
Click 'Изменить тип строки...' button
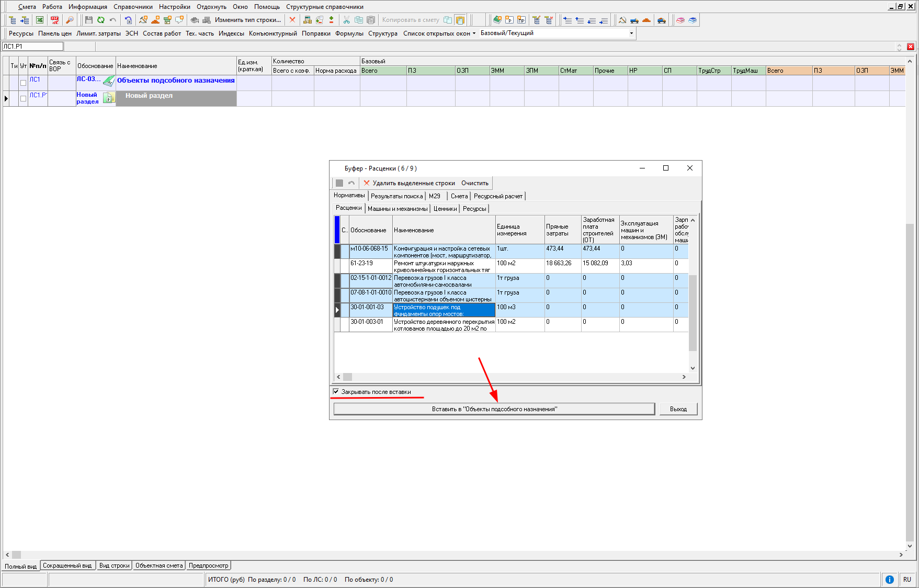point(248,20)
